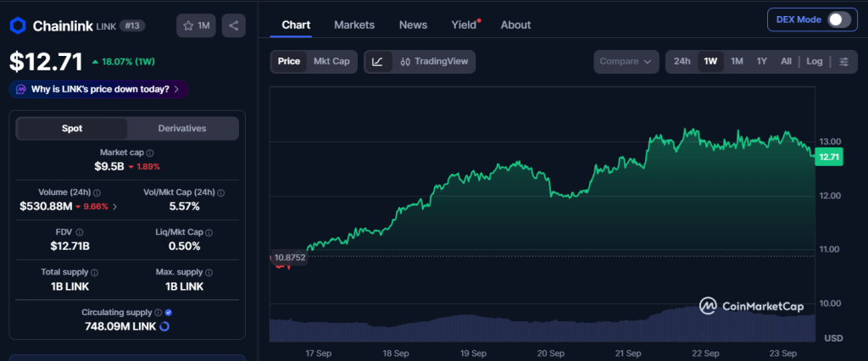Switch to TradingView candlestick chart
This screenshot has width=868, height=361.
coord(434,62)
